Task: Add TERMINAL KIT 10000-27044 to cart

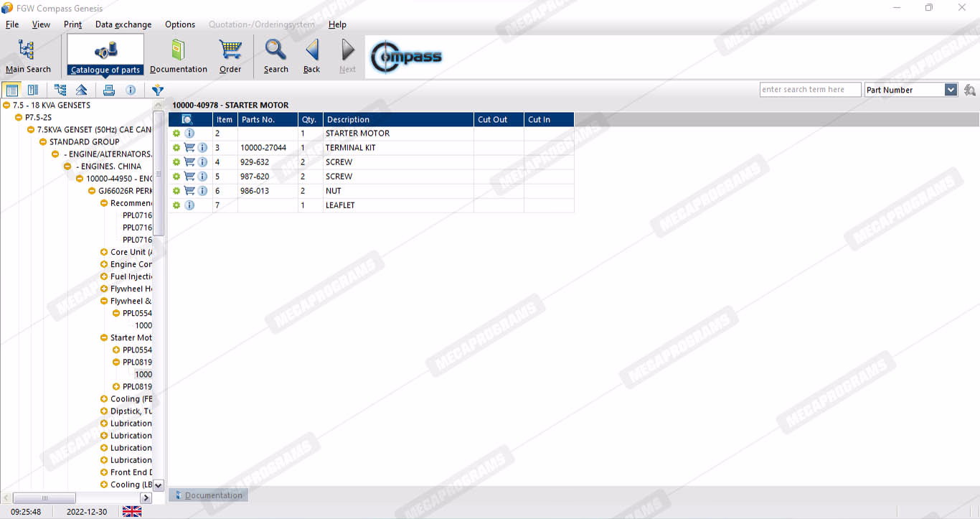Action: (189, 148)
